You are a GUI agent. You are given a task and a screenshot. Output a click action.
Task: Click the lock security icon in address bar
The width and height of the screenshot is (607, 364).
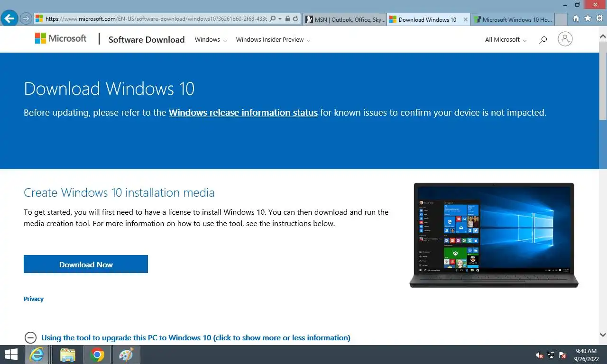pos(287,19)
